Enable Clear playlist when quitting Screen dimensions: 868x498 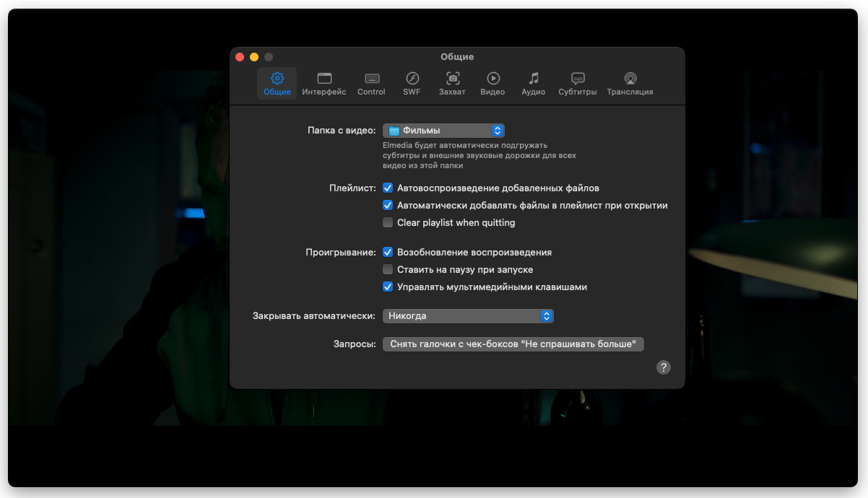coord(388,222)
